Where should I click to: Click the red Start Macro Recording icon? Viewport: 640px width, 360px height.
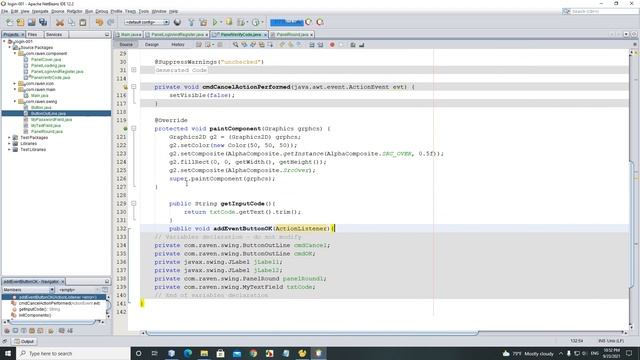(332, 45)
